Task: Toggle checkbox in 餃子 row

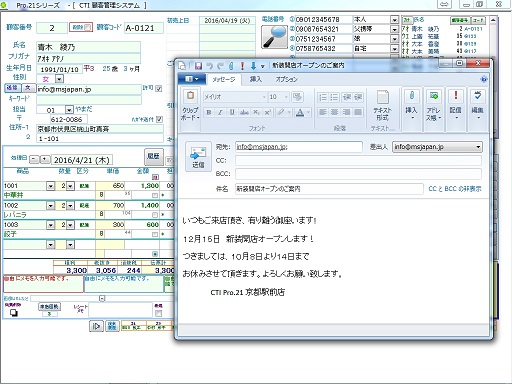Action: [x=155, y=234]
